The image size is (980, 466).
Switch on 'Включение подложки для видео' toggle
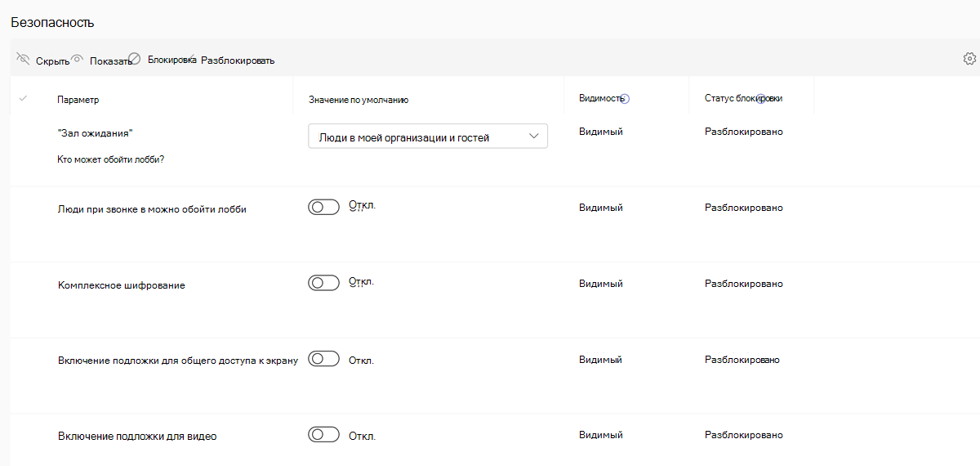point(323,434)
